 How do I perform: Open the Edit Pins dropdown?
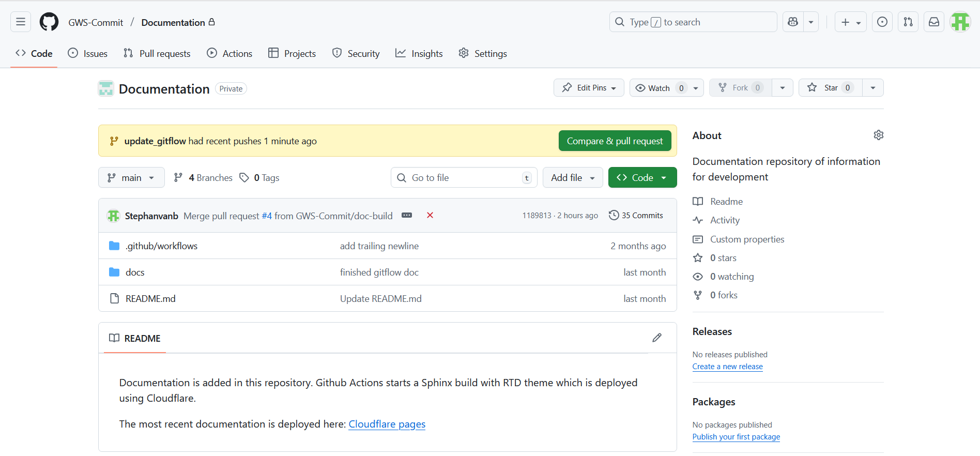(589, 88)
